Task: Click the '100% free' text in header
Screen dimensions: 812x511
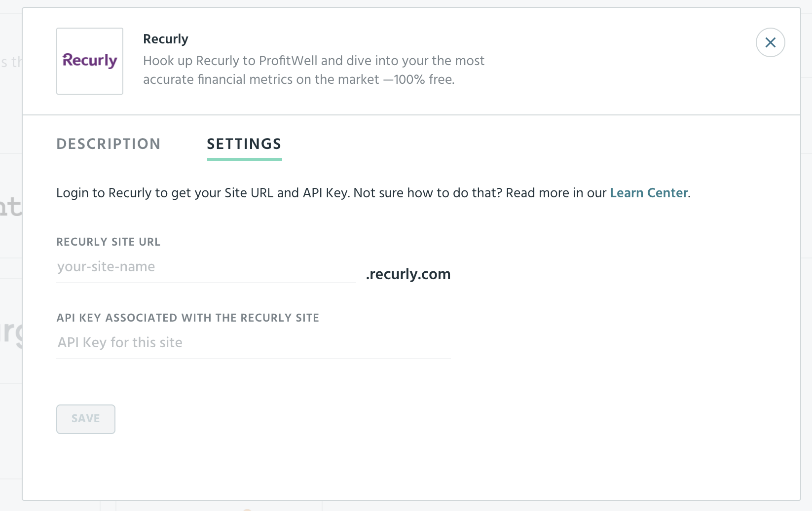Action: coord(424,79)
